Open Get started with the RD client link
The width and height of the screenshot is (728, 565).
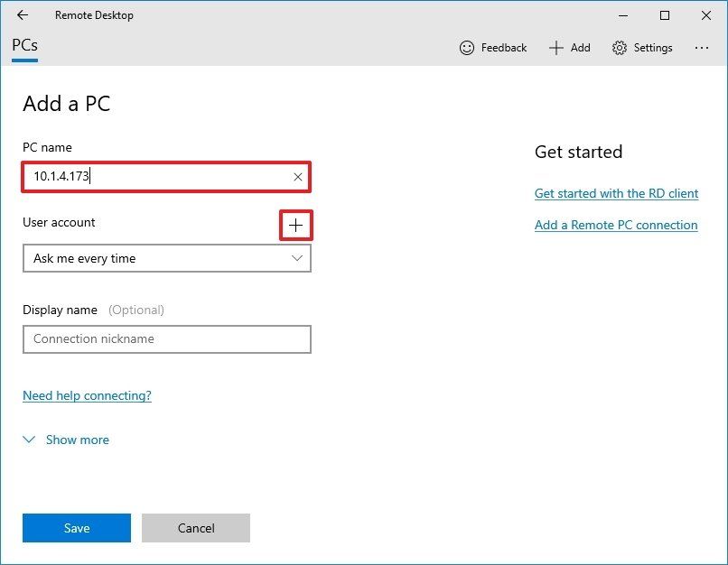[x=616, y=193]
